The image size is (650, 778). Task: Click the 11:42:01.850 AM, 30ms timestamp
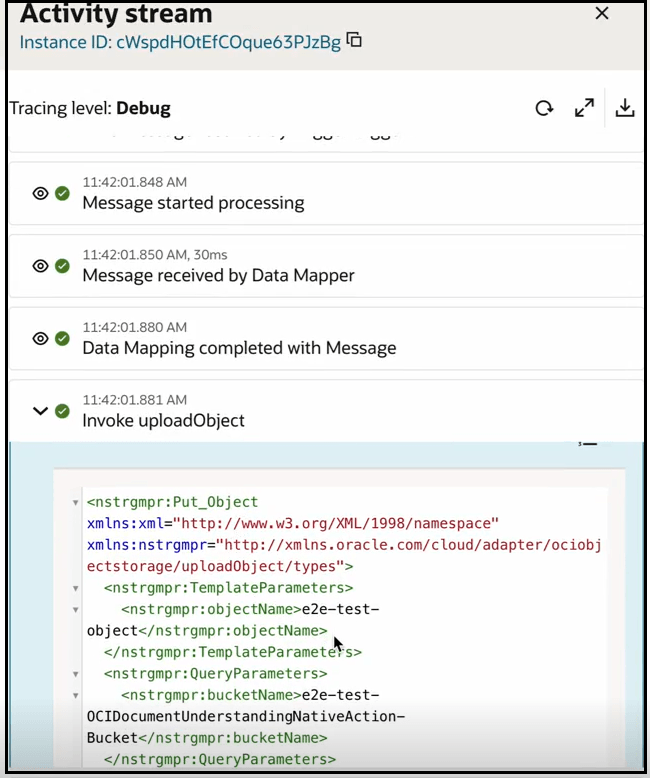click(x=155, y=255)
